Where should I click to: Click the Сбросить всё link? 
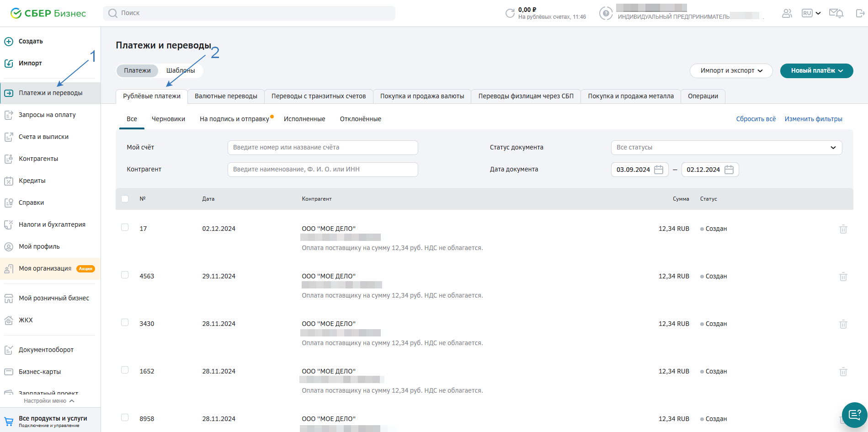756,119
